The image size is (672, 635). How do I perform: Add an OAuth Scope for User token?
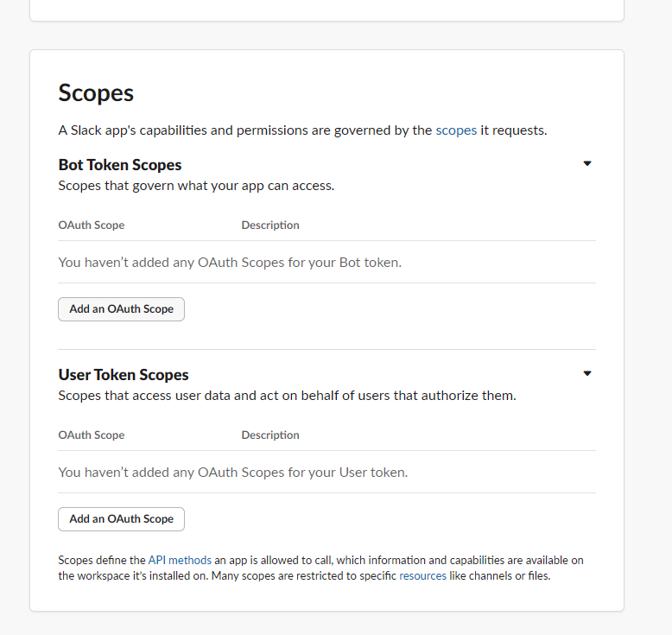point(121,519)
